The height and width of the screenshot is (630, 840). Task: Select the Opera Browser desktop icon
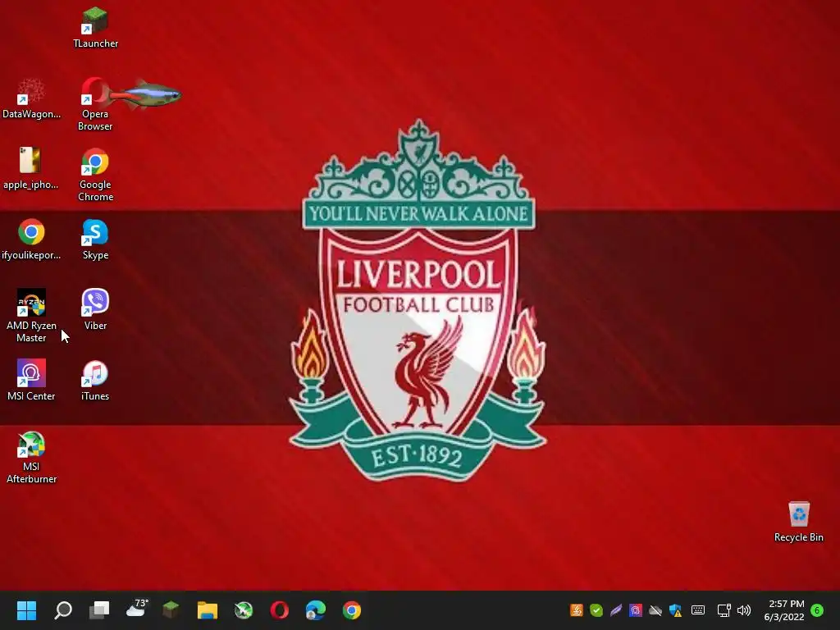(95, 104)
